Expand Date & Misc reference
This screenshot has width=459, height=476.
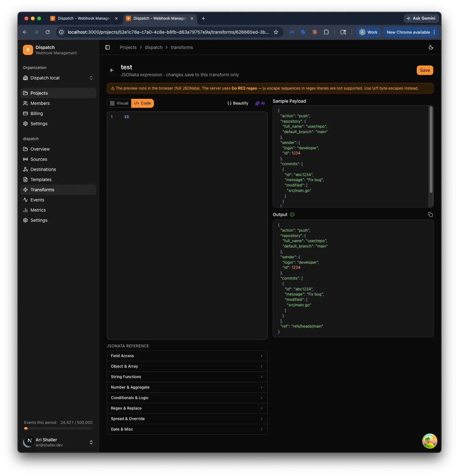(187, 429)
